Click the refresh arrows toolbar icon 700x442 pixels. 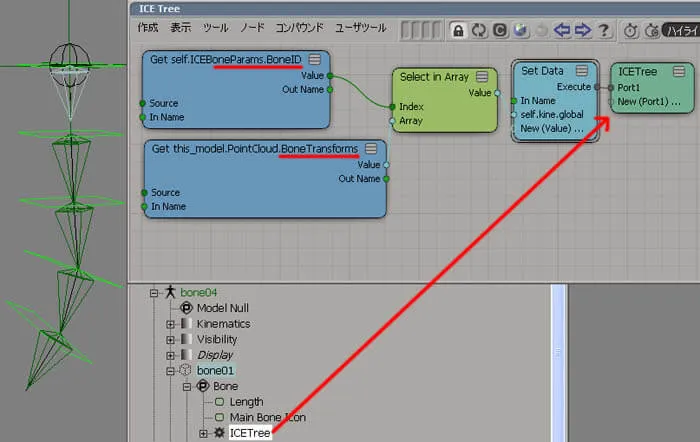click(x=479, y=30)
